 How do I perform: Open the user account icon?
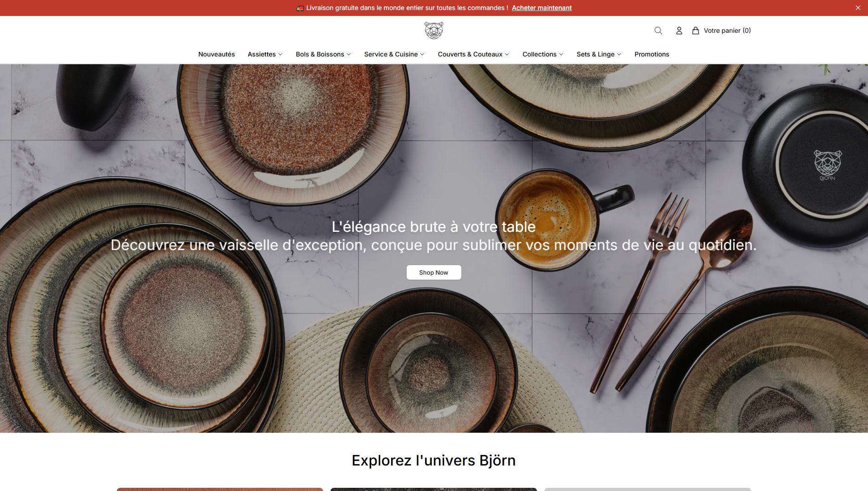pos(679,31)
